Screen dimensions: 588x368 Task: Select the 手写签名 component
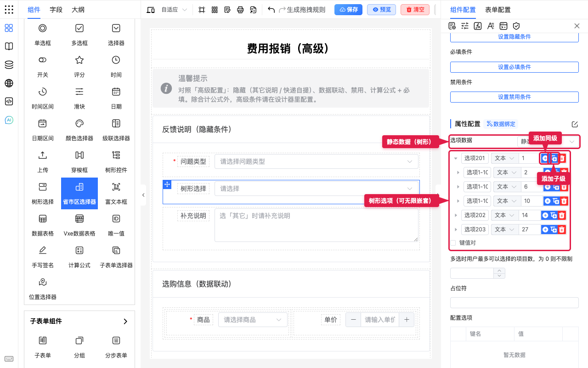(43, 257)
